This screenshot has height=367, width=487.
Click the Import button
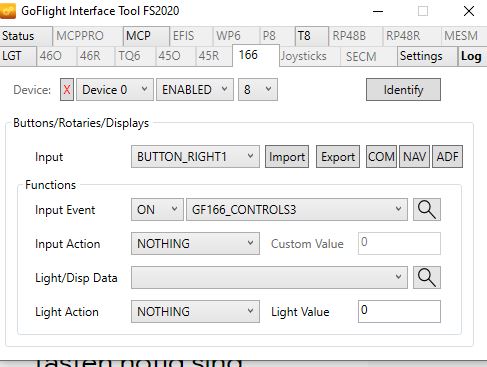[x=287, y=156]
